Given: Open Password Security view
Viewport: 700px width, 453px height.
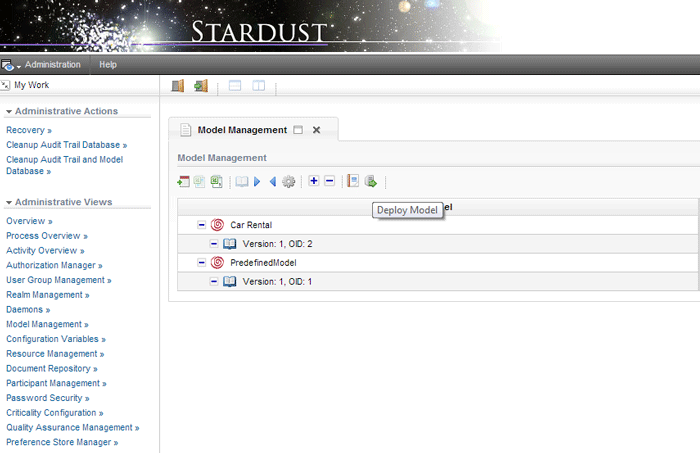Looking at the screenshot, I should click(x=48, y=398).
